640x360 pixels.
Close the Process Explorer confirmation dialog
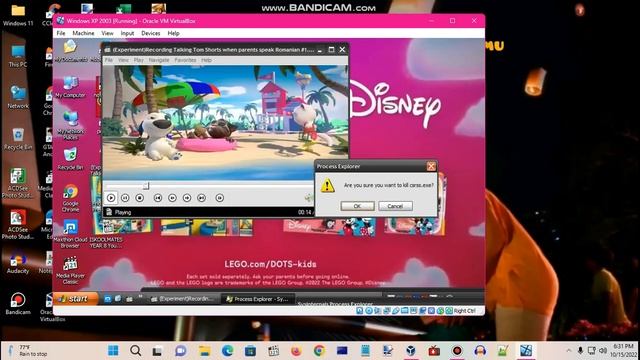[431, 166]
